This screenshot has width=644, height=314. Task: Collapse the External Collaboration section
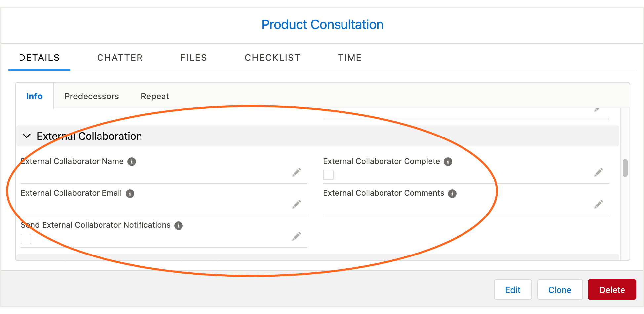pos(27,136)
